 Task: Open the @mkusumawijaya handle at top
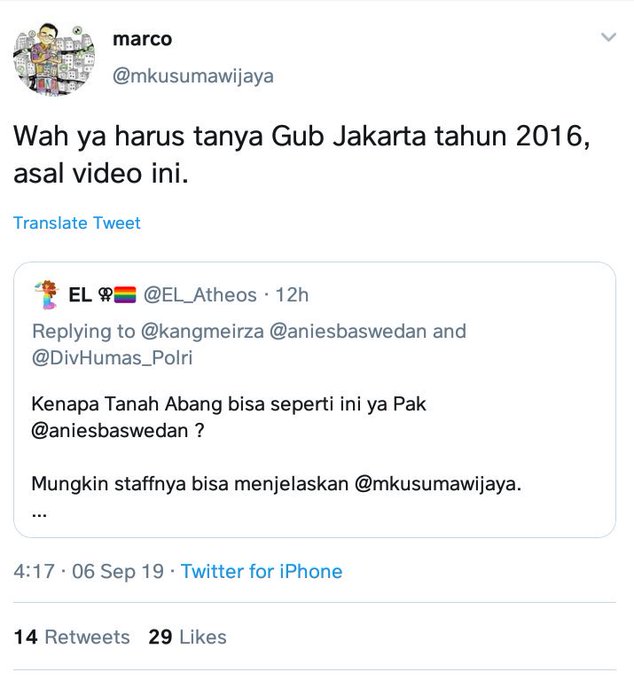click(193, 76)
